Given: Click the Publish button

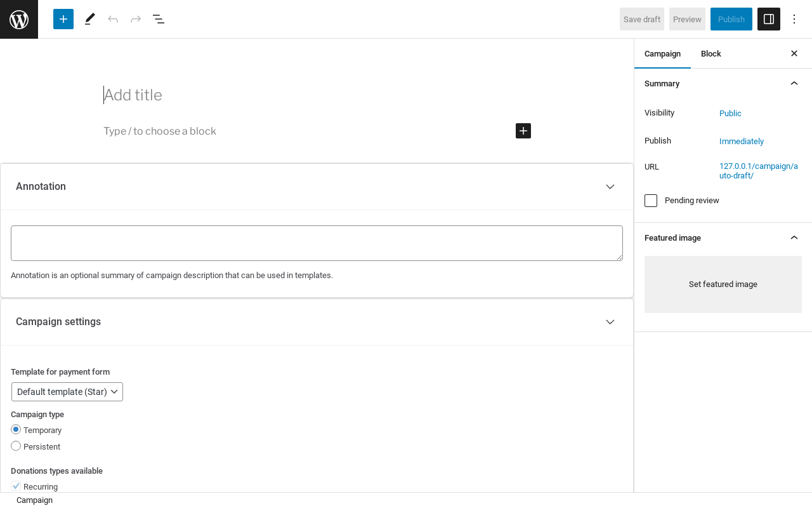Looking at the screenshot, I should point(731,19).
